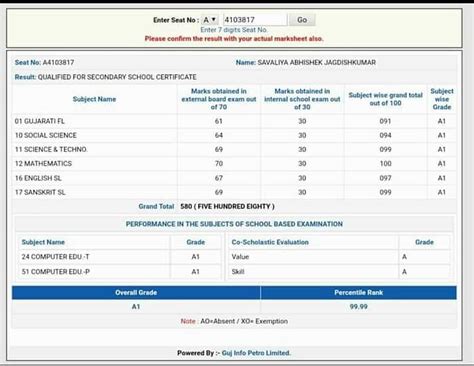Click the '10 SOCIAL SCIENCE' subject row
This screenshot has width=474, height=366.
point(234,135)
